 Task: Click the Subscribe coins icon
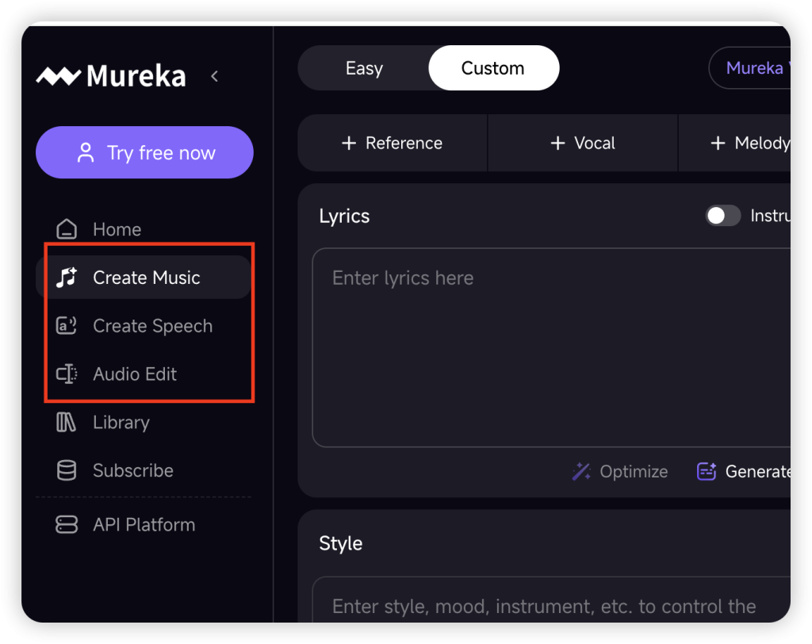pyautogui.click(x=67, y=470)
